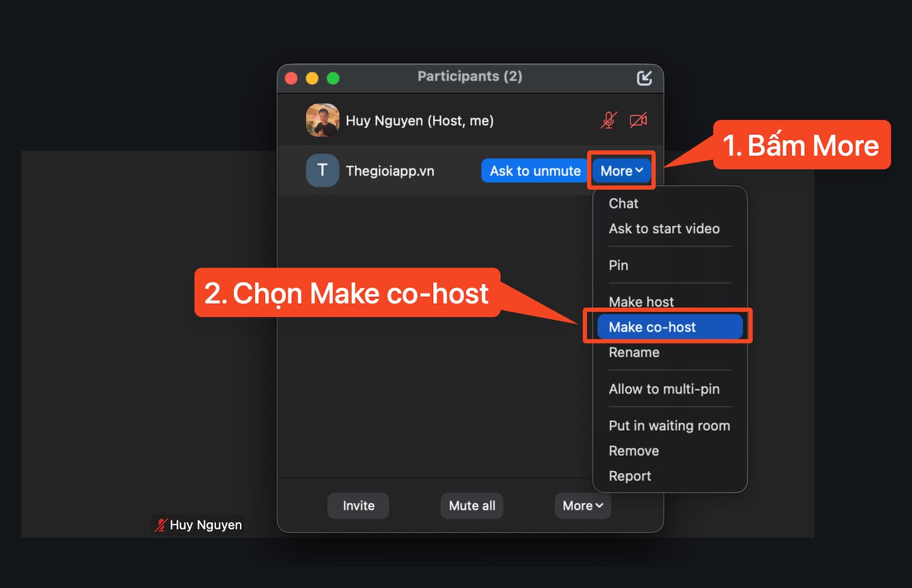Choose Put in waiting room
The width and height of the screenshot is (912, 588).
pos(669,426)
